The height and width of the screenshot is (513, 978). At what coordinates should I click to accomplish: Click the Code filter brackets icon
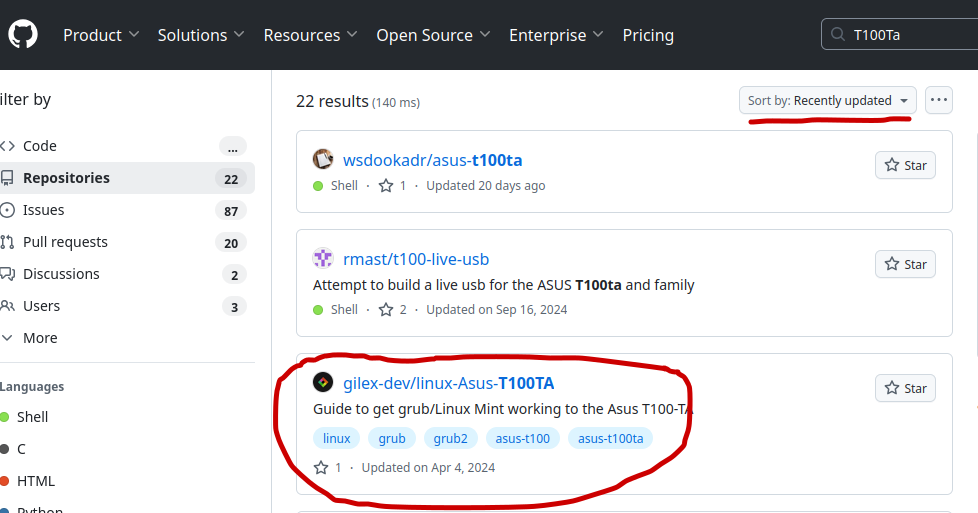pyautogui.click(x=7, y=146)
